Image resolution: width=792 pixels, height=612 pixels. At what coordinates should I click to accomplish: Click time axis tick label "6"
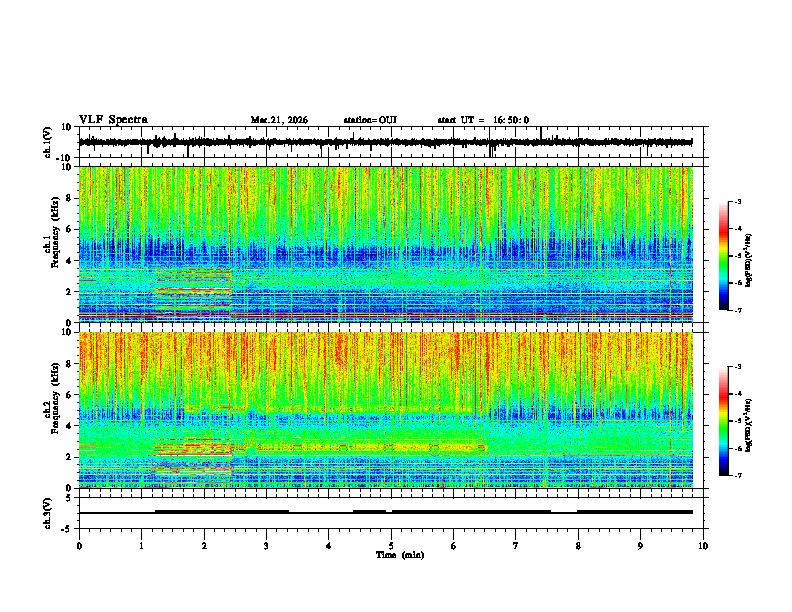tap(454, 546)
